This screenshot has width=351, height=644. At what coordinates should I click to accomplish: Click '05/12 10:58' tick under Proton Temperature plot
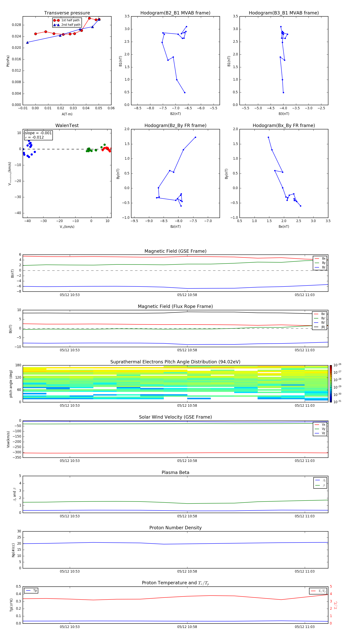pos(187,627)
